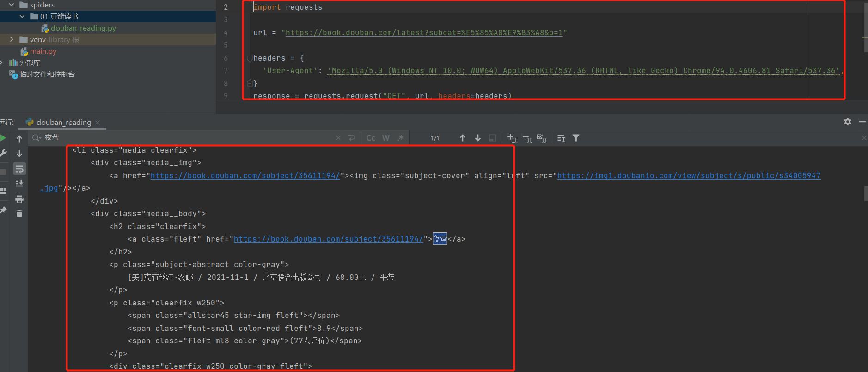Collapse the 01 豆瓣读书 folder

(x=22, y=16)
